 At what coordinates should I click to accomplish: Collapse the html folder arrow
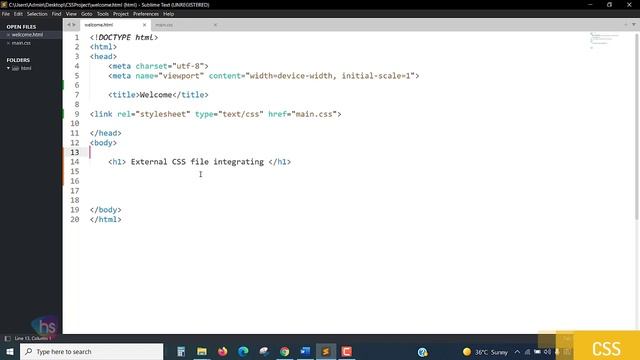coord(8,68)
